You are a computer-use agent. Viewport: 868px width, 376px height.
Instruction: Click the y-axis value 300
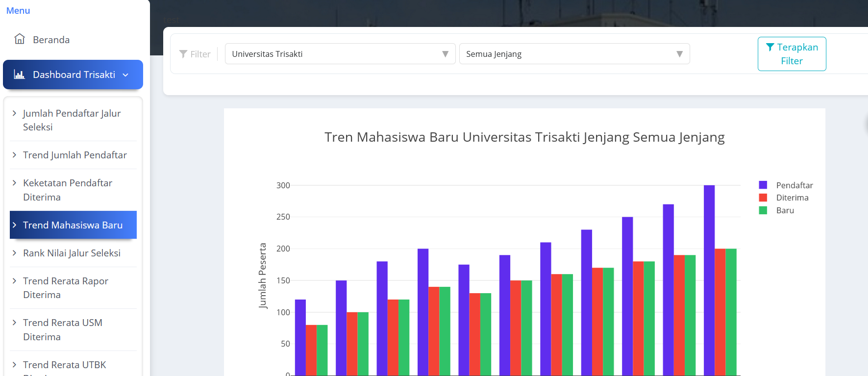click(x=283, y=185)
